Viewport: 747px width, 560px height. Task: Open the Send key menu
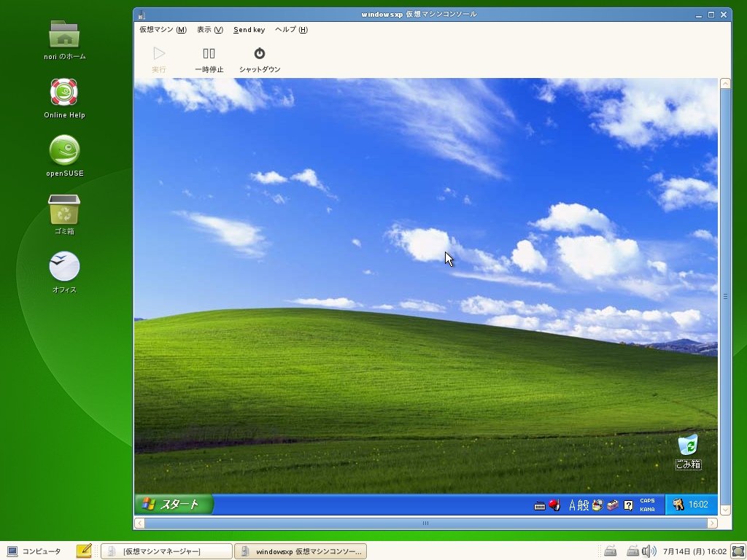tap(249, 29)
